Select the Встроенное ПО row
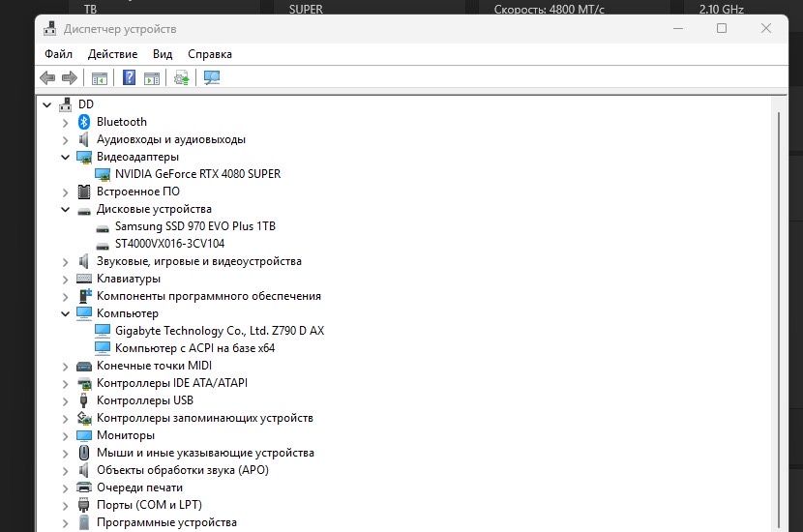This screenshot has height=532, width=803. 137,192
